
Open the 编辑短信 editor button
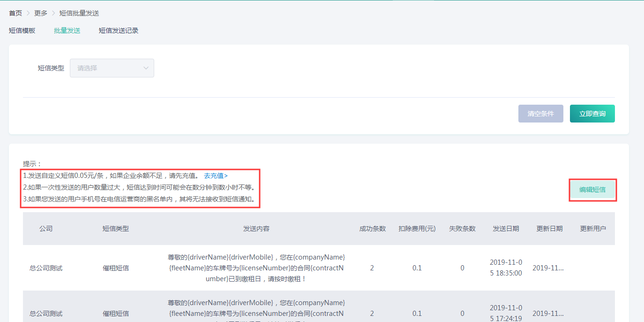coord(592,190)
